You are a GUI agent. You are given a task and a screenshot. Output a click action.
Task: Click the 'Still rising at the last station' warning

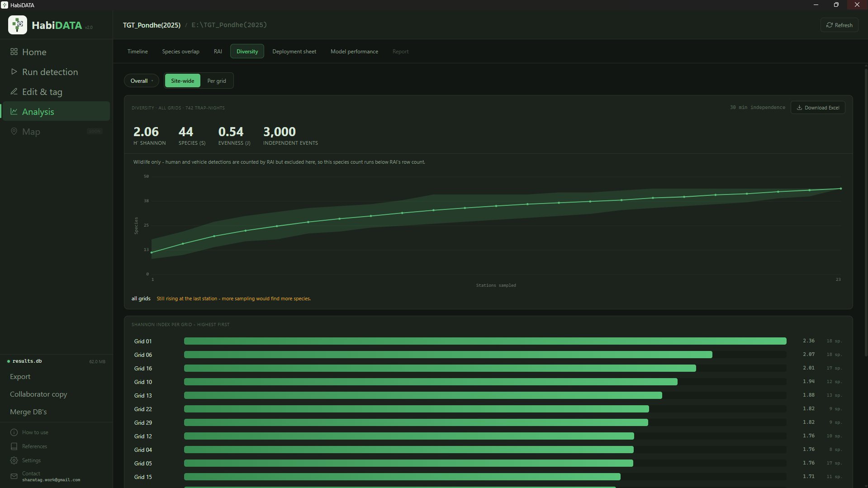coord(233,298)
